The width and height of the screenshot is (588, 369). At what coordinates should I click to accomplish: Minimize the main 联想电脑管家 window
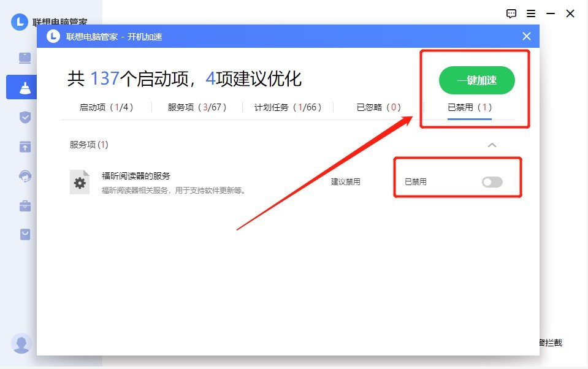point(551,14)
